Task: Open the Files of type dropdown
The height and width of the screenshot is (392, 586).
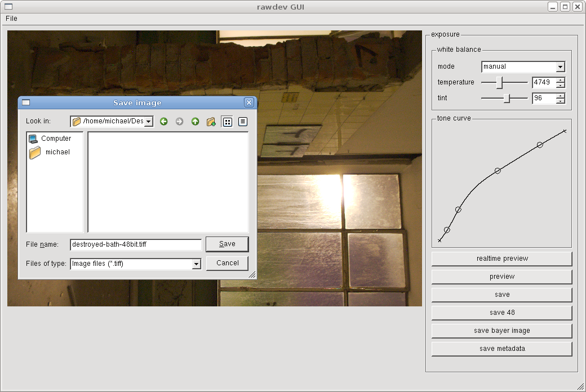Action: click(196, 264)
